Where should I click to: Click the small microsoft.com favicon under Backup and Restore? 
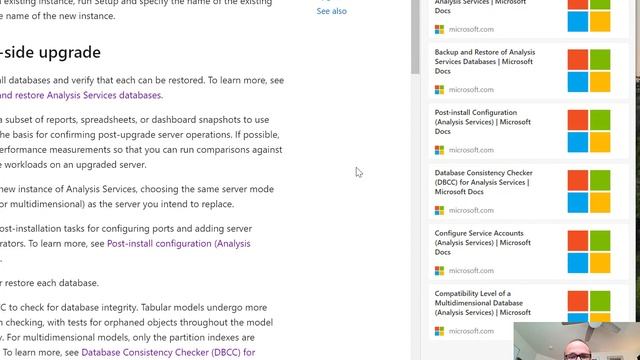click(439, 89)
